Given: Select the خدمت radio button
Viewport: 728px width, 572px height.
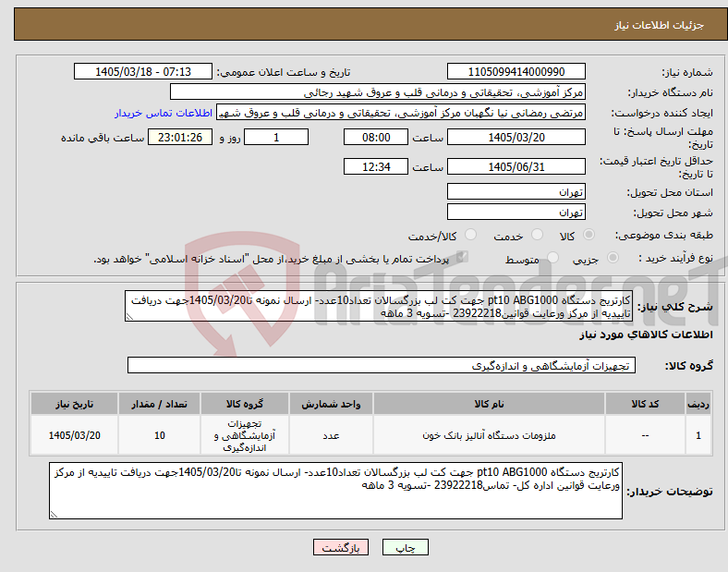Looking at the screenshot, I should pyautogui.click(x=537, y=235).
